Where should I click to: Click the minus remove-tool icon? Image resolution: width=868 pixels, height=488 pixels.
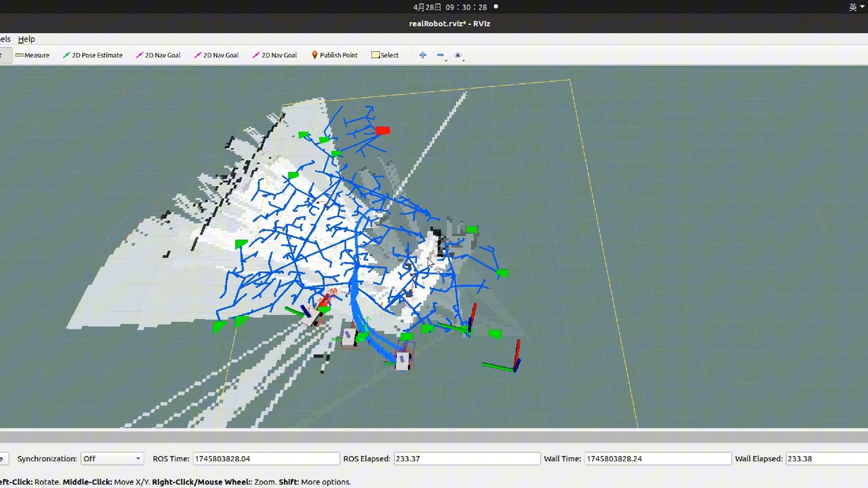(440, 55)
